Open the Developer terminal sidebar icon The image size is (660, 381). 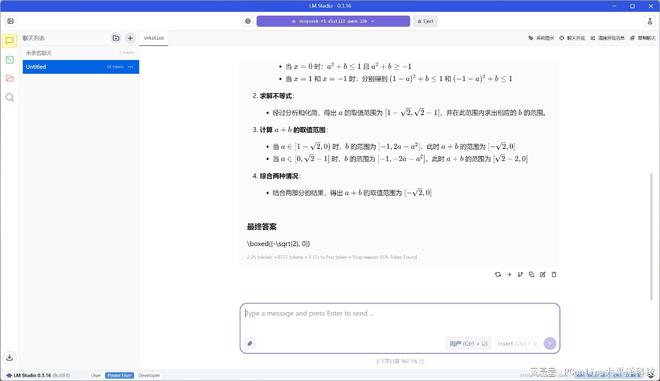(10, 60)
